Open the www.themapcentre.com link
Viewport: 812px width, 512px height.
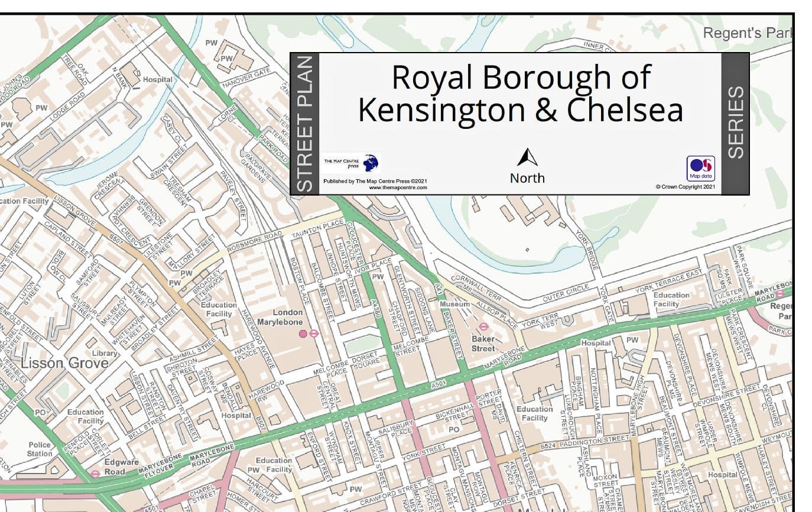click(397, 187)
